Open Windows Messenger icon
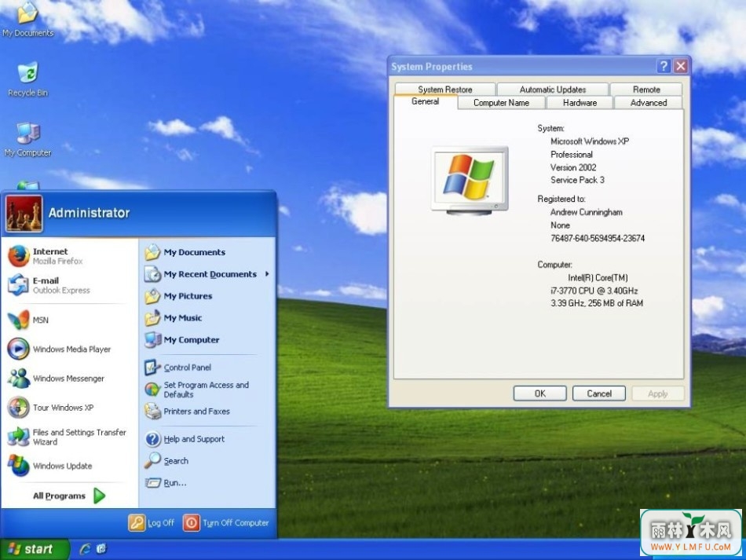The height and width of the screenshot is (560, 746). click(x=19, y=379)
